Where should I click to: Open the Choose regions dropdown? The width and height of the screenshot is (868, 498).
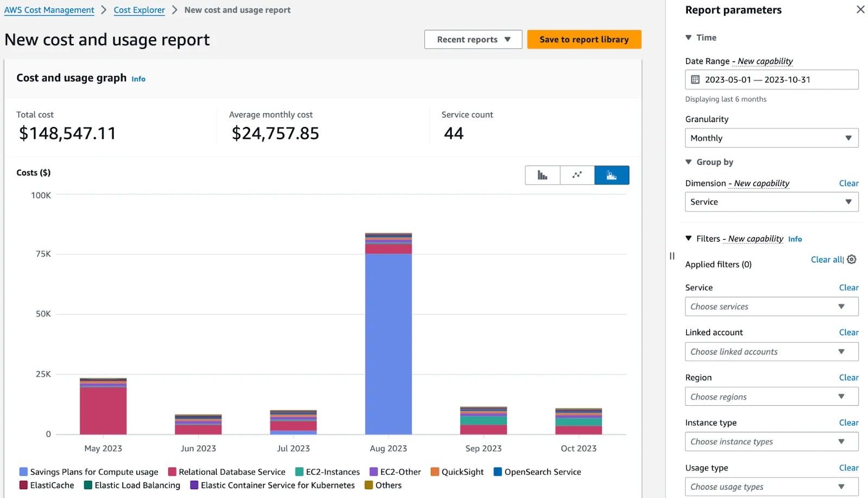(771, 397)
